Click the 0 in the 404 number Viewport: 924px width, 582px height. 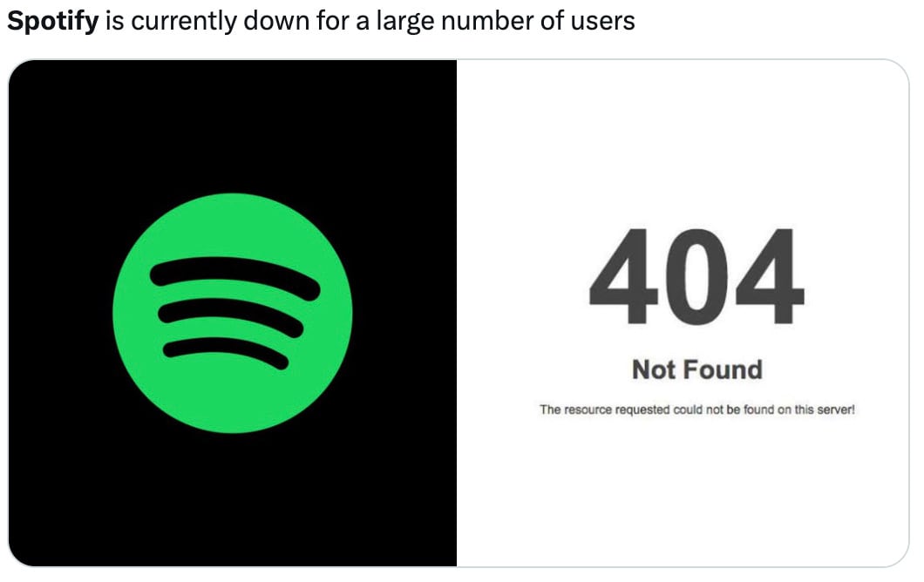click(696, 276)
